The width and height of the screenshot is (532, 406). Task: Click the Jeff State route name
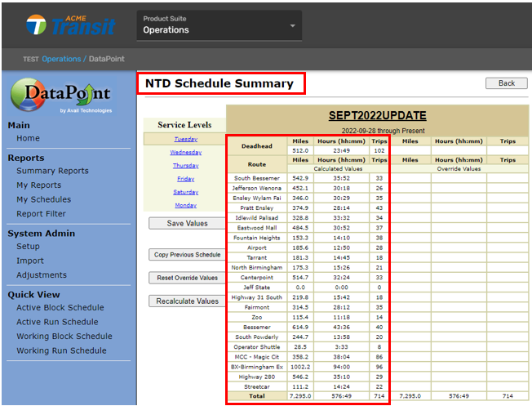tap(257, 288)
